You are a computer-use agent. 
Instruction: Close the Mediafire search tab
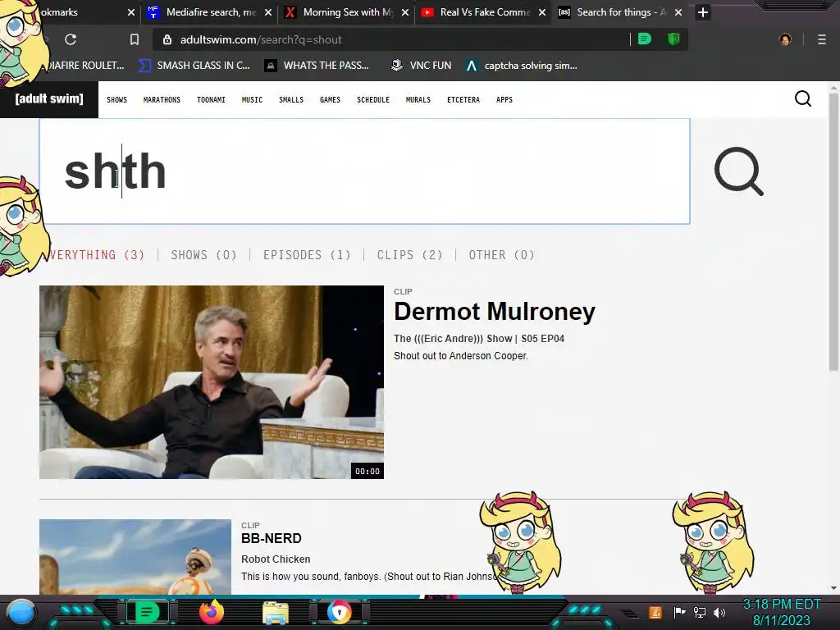click(268, 12)
